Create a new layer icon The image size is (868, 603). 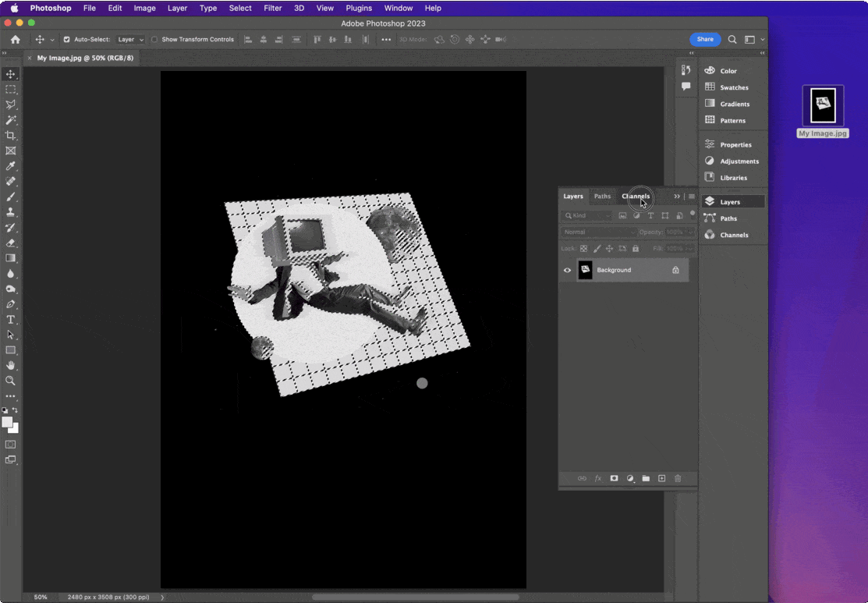coord(661,478)
